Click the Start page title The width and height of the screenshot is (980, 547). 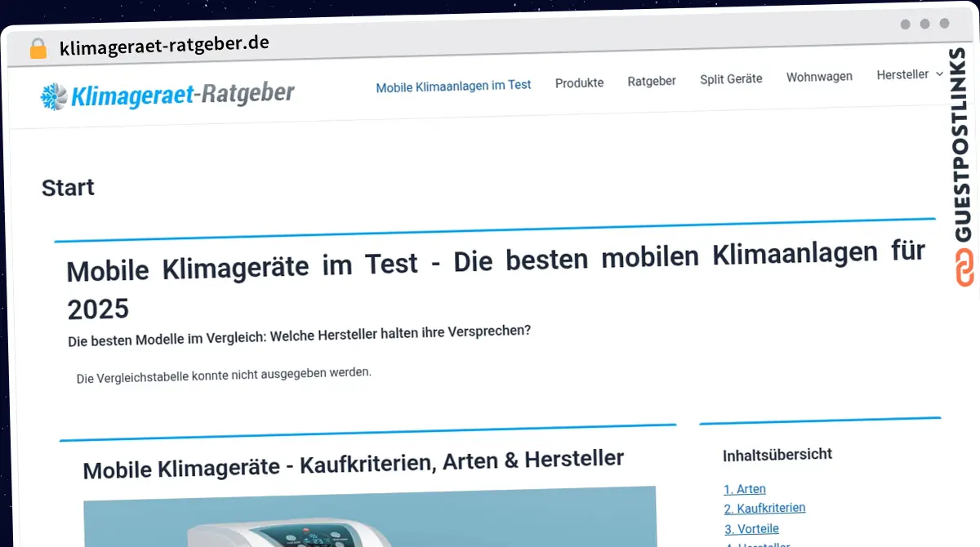(x=68, y=188)
